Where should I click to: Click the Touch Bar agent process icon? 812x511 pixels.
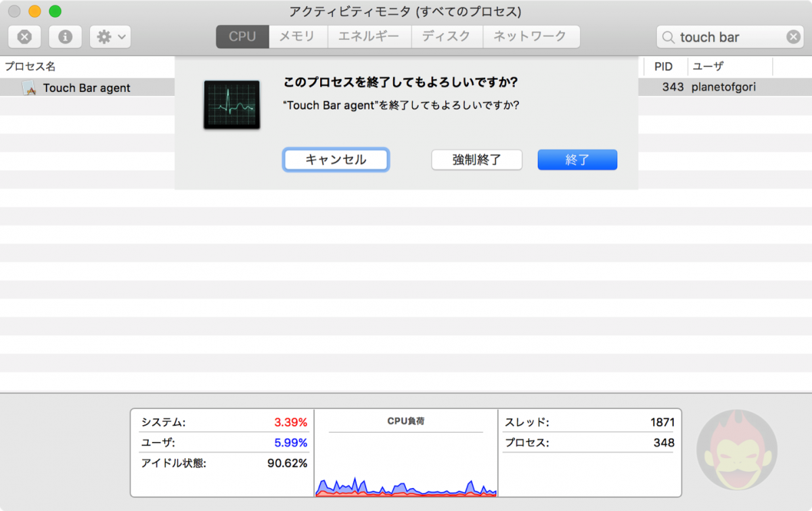coord(29,88)
